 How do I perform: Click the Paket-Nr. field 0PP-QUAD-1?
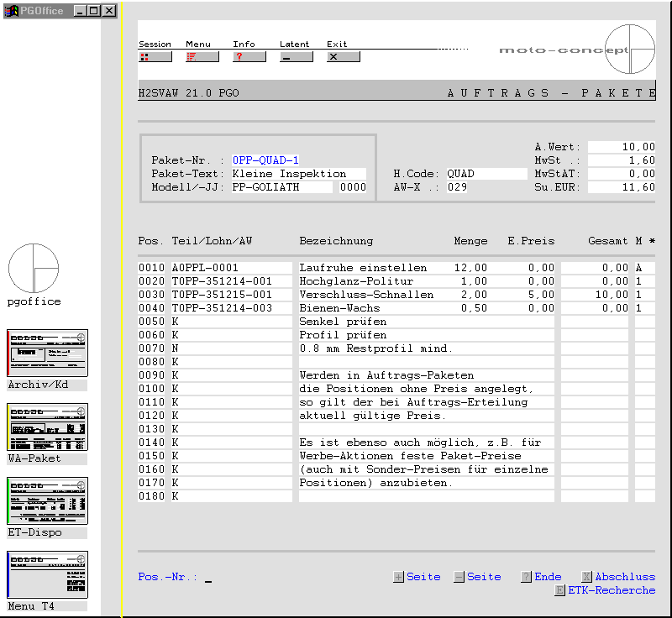point(265,160)
